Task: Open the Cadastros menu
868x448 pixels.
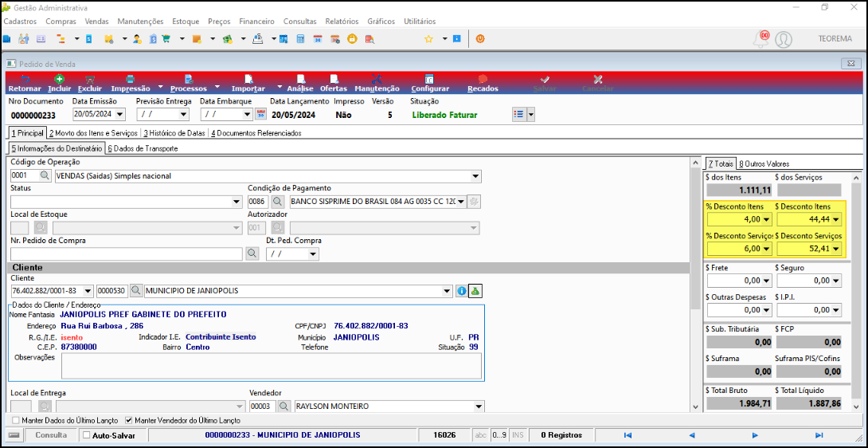Action: (20, 22)
